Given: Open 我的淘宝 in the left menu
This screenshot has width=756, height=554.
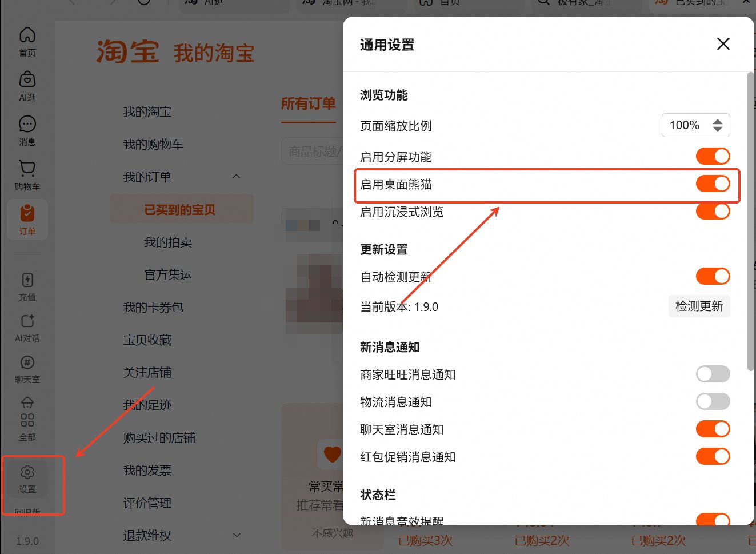Looking at the screenshot, I should pyautogui.click(x=147, y=112).
